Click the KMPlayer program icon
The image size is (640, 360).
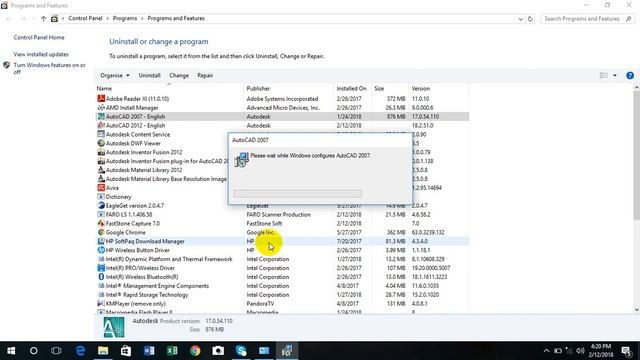pos(101,304)
